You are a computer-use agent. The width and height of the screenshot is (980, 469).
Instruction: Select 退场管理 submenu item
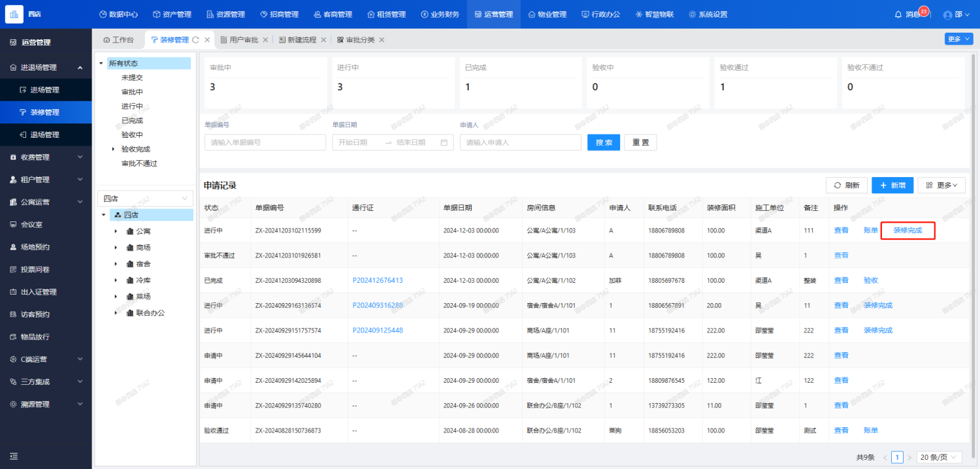(46, 135)
